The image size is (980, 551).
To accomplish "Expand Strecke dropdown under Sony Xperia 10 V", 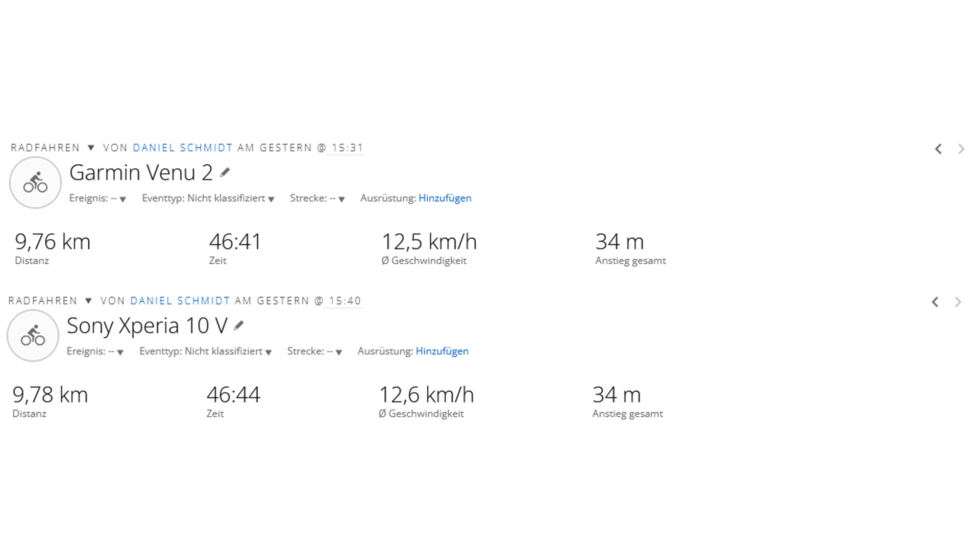I will (314, 352).
